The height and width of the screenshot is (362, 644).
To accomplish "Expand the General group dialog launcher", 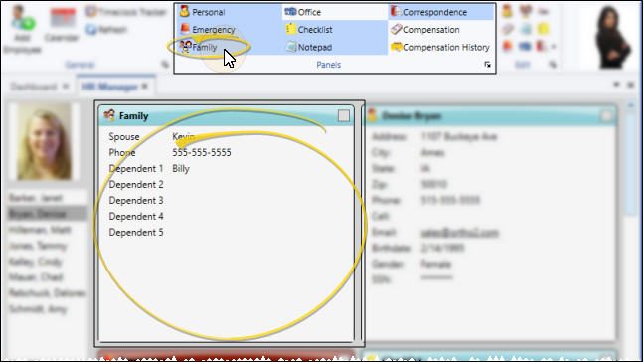I will pos(165,64).
